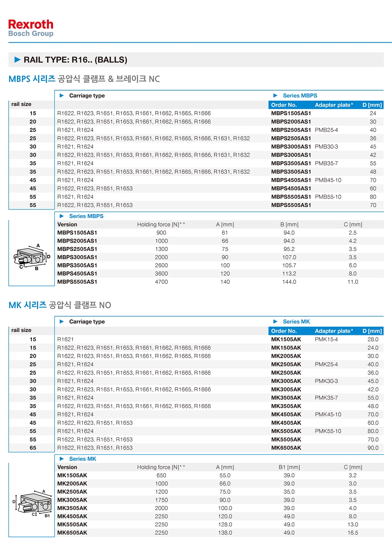Screen dimensions: 392x555
Task: Click the holding force value 2600
Action: click(162, 266)
